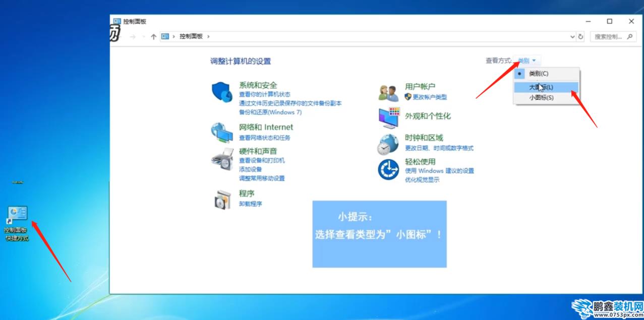This screenshot has height=320, width=644.
Task: Open the 类别 view-by dropdown
Action: tap(527, 60)
